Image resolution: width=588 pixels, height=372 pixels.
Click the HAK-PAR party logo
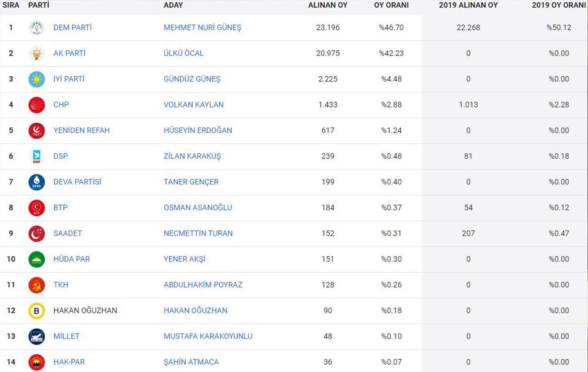point(36,362)
